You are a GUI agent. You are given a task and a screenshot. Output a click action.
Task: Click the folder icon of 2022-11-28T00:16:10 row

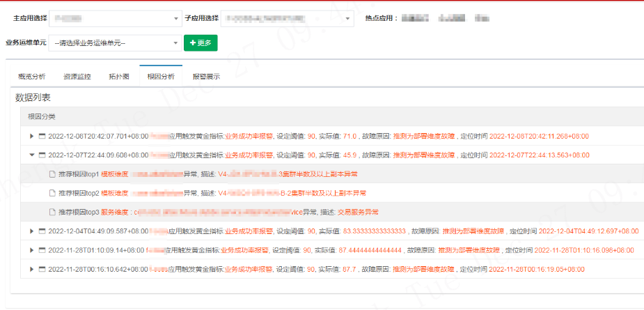point(42,270)
